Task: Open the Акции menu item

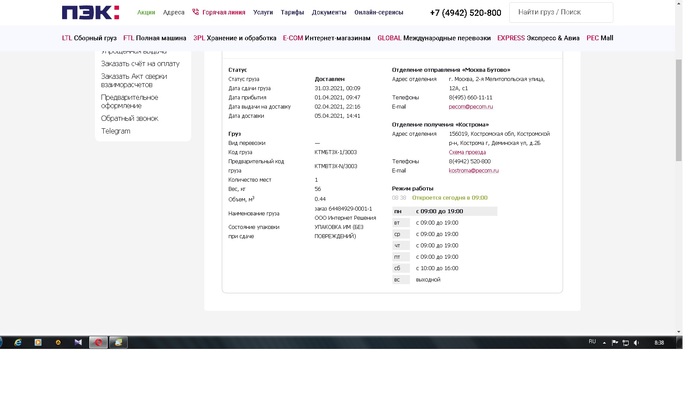Action: [x=146, y=12]
